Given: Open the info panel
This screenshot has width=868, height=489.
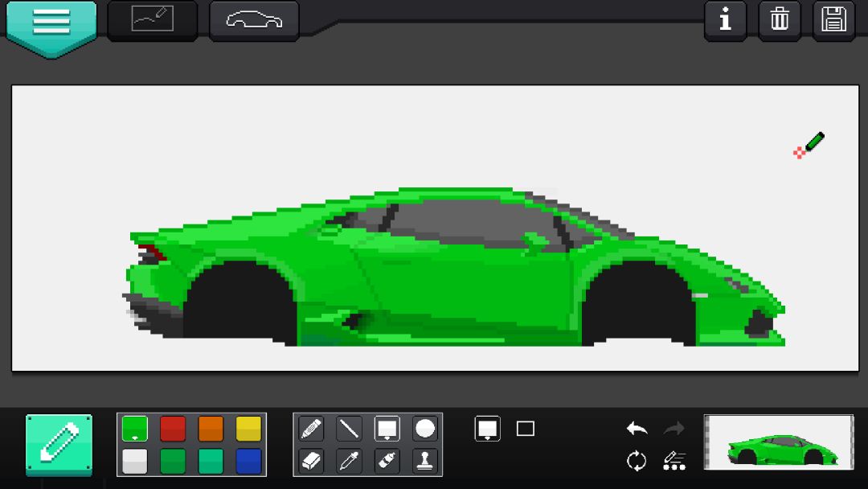Looking at the screenshot, I should 725,20.
